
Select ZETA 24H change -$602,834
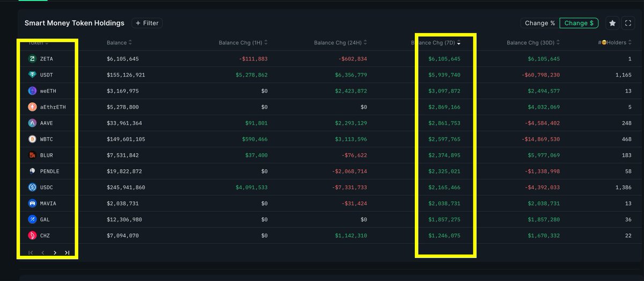tap(353, 59)
